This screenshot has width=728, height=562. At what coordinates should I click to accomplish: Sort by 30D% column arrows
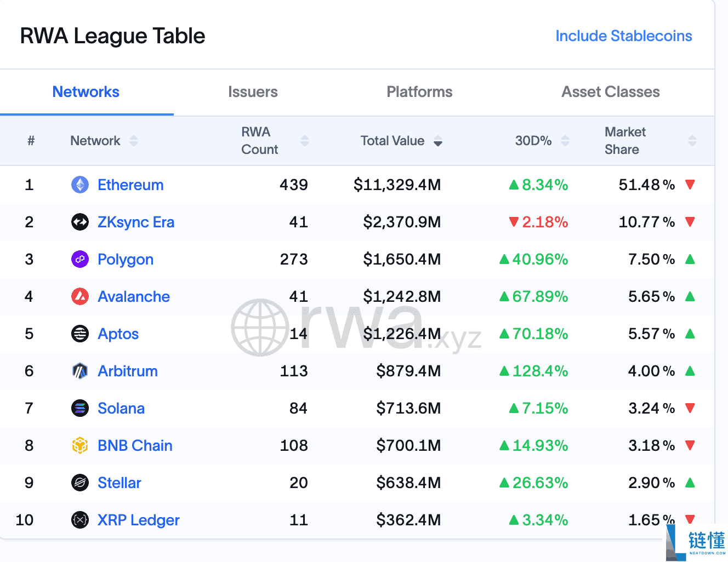tap(565, 141)
